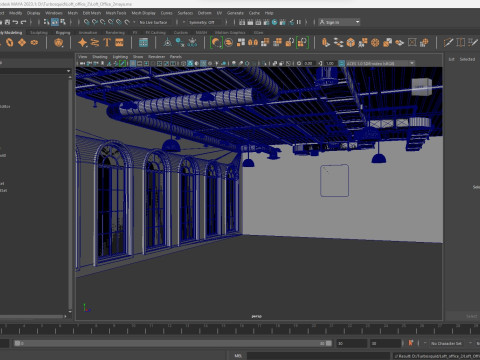Toggle the highlighted wireframe on shaded viewport button
The height and width of the screenshot is (360, 480).
(203, 63)
